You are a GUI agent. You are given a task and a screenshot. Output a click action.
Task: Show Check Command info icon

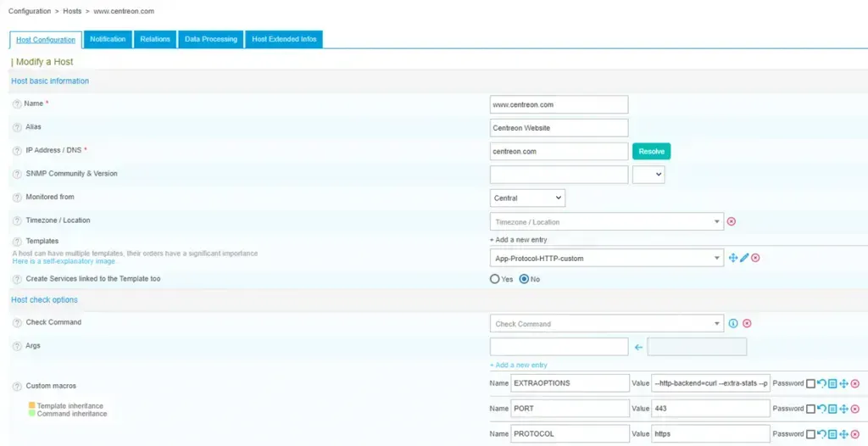point(733,323)
